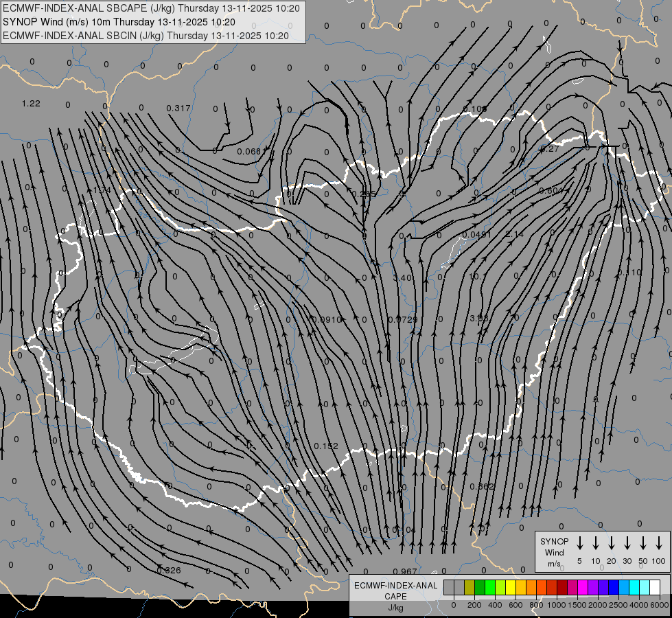Viewport: 672px width, 618px height.
Task: Click the 1.74 value on the map
Action: click(x=102, y=190)
